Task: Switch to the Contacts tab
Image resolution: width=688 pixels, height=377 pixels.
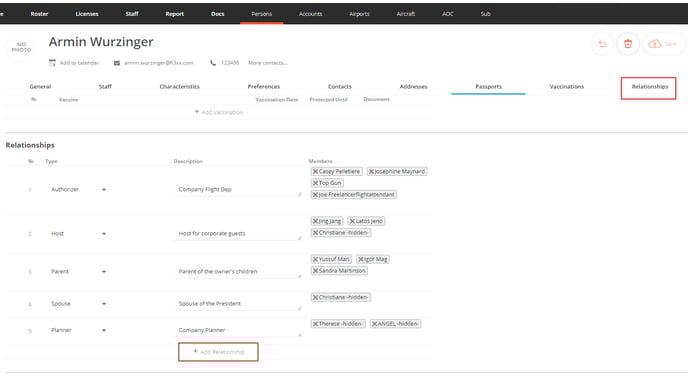Action: [340, 86]
